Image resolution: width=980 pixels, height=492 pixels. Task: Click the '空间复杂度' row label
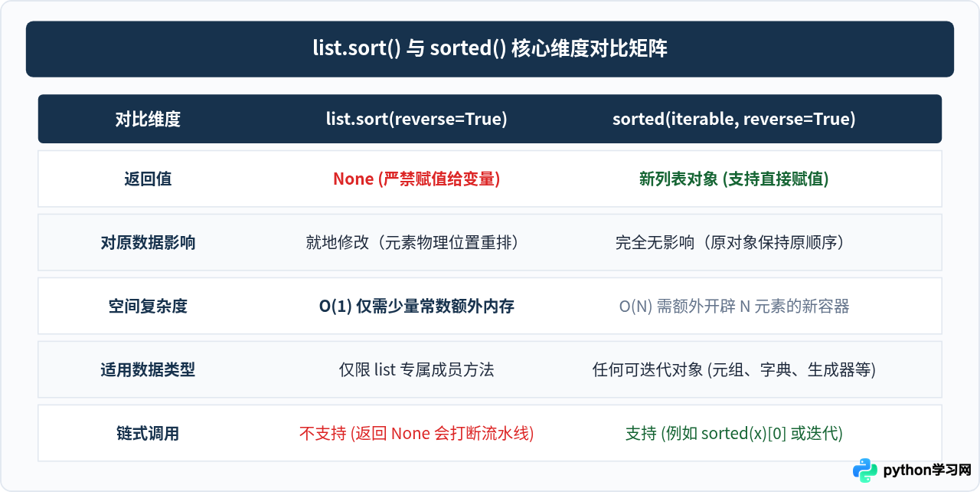[x=148, y=306]
